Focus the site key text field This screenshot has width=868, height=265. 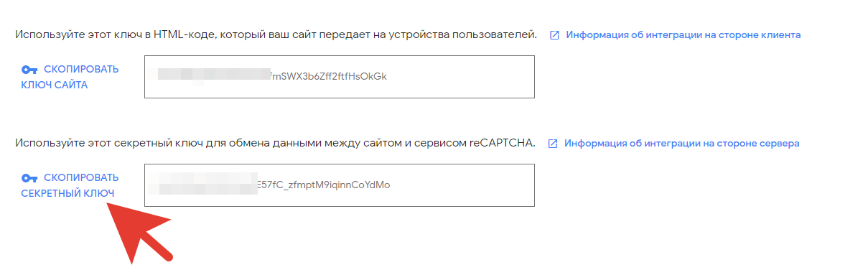click(340, 77)
